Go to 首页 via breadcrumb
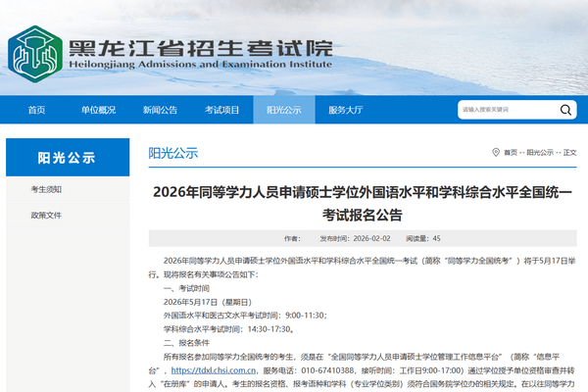This screenshot has width=588, height=392. [511, 152]
